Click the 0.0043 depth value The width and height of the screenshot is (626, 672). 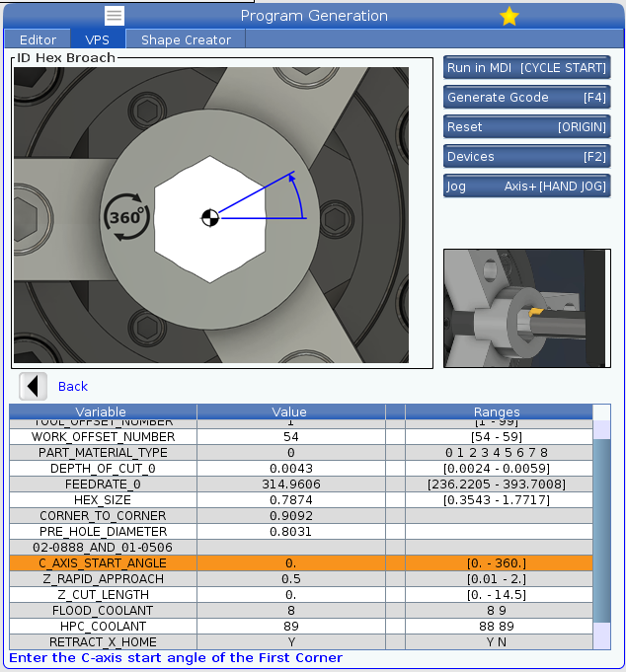(x=290, y=469)
